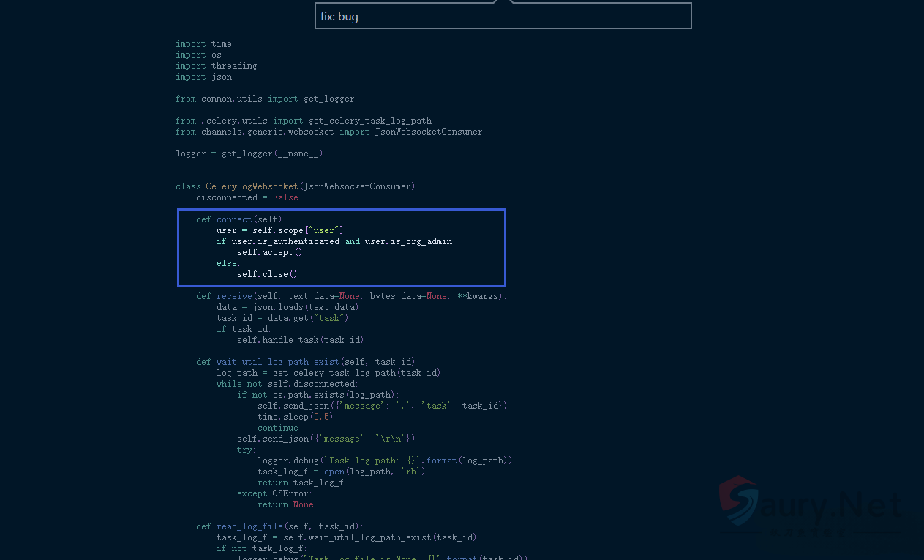Select the OSError exception handler line
This screenshot has height=560, width=924.
click(x=274, y=493)
